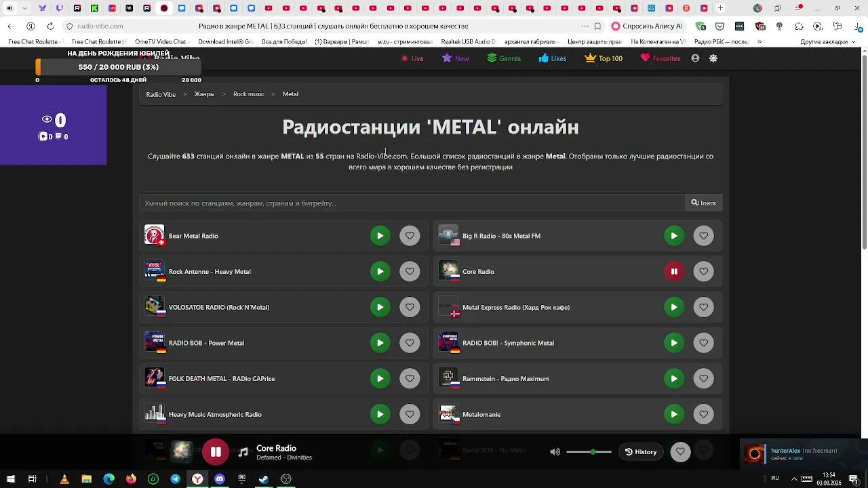Viewport: 868px width, 488px height.
Task: Focus the station smart search field
Action: tap(412, 203)
